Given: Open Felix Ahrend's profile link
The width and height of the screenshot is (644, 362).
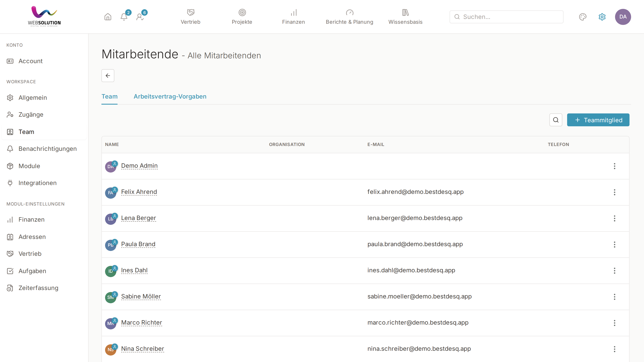Looking at the screenshot, I should tap(139, 192).
